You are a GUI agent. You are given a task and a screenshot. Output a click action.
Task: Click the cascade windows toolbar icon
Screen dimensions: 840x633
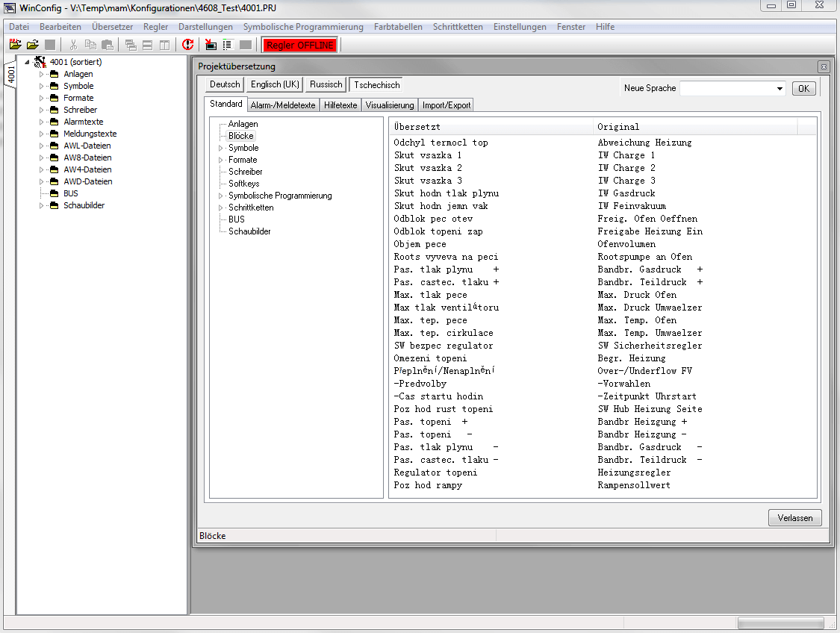[x=131, y=45]
